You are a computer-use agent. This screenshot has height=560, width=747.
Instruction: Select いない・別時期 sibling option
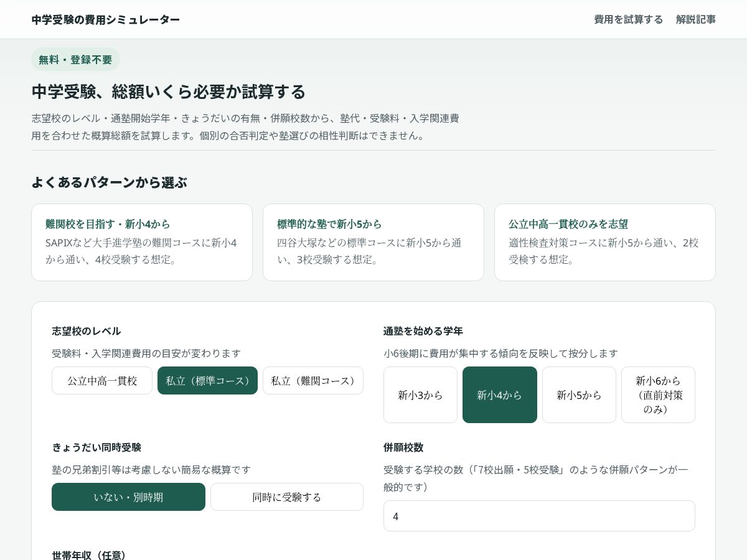pyautogui.click(x=128, y=497)
